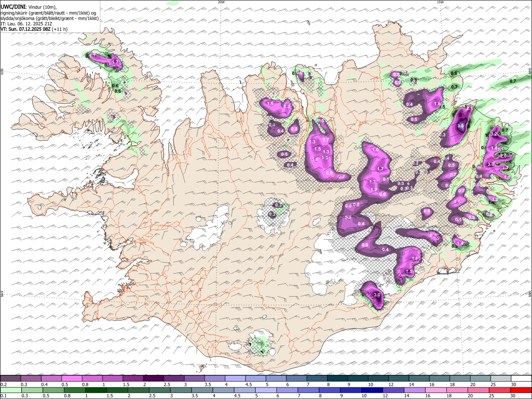Click the pink lower swatch starting at 16
Screen dimensions: 532x399
pos(436,390)
